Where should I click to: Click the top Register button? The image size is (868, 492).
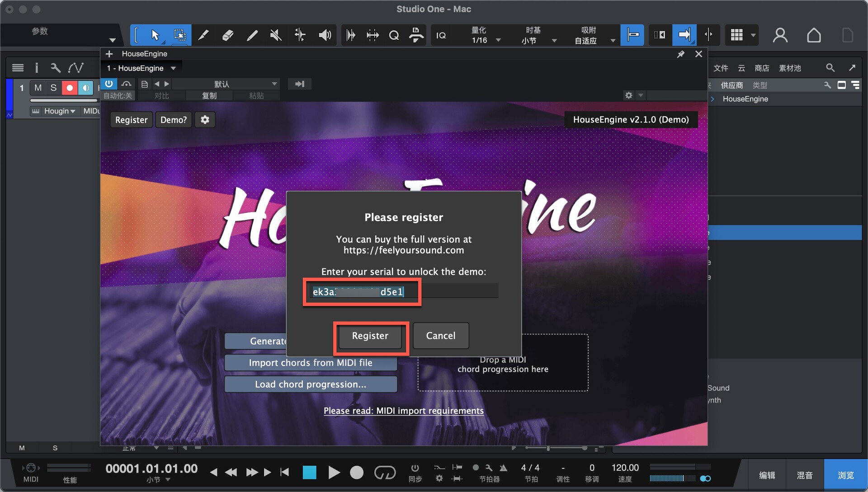131,120
